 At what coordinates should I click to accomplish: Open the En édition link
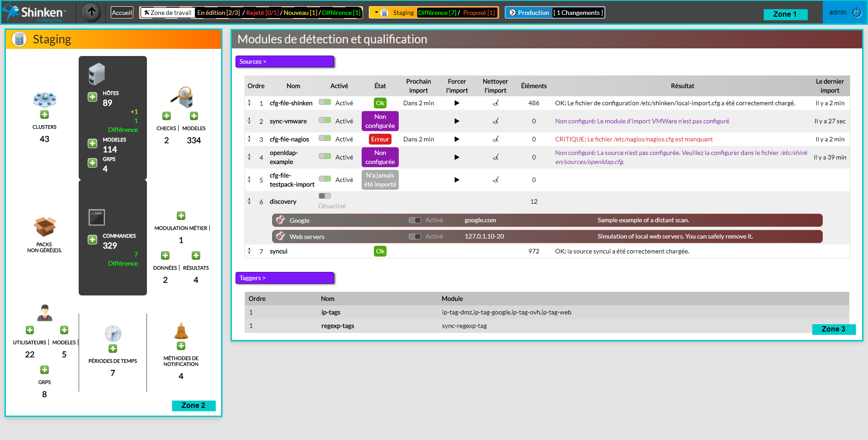[x=218, y=13]
